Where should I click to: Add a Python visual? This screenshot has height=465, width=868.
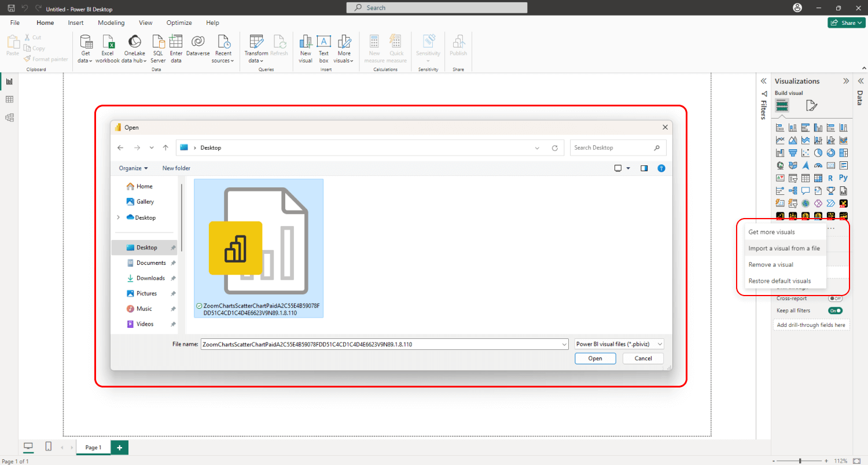[x=843, y=178]
